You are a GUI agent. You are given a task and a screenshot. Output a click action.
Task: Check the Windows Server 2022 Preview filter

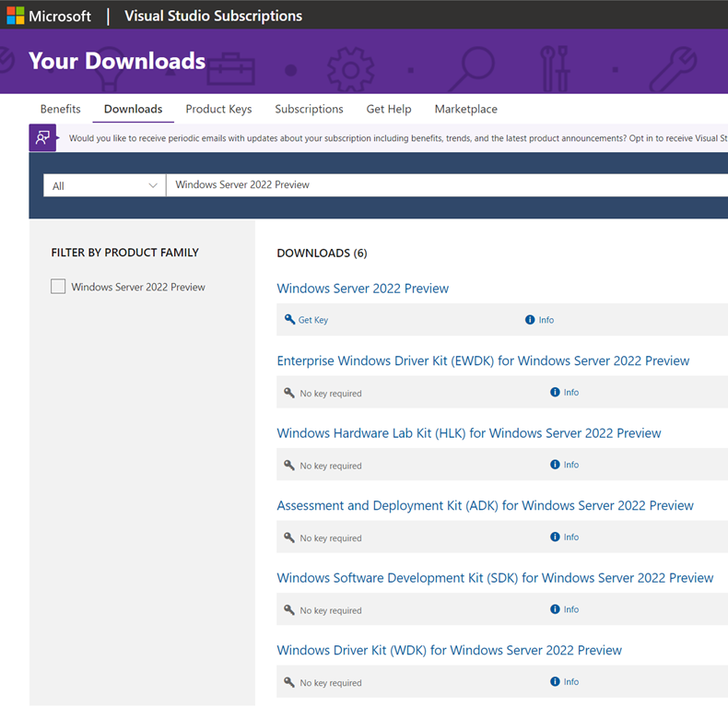[58, 287]
